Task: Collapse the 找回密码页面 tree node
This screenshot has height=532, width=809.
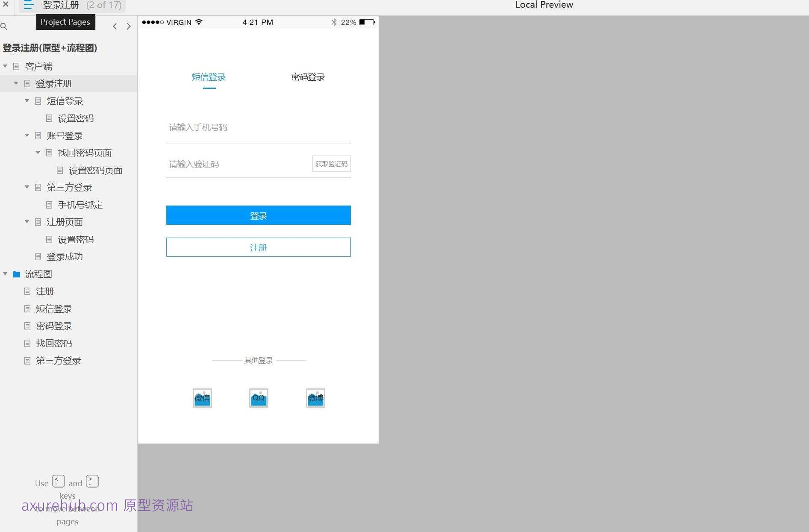Action: (x=38, y=153)
